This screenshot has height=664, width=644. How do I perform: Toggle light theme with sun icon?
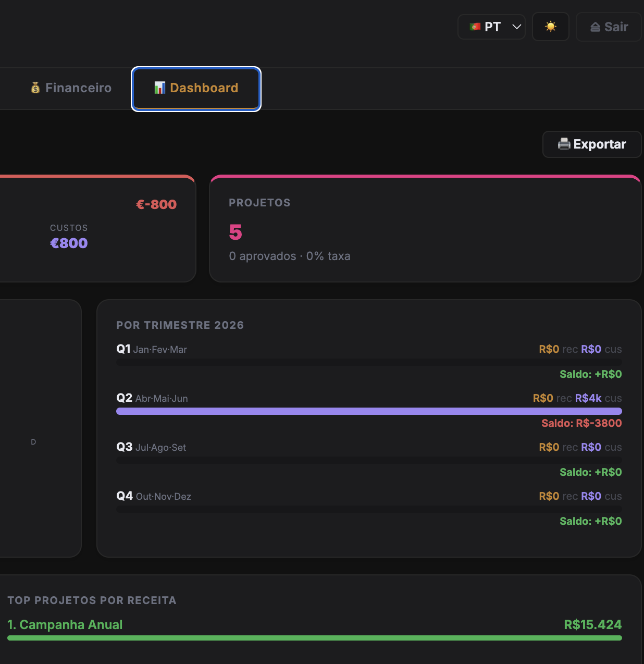coord(550,27)
